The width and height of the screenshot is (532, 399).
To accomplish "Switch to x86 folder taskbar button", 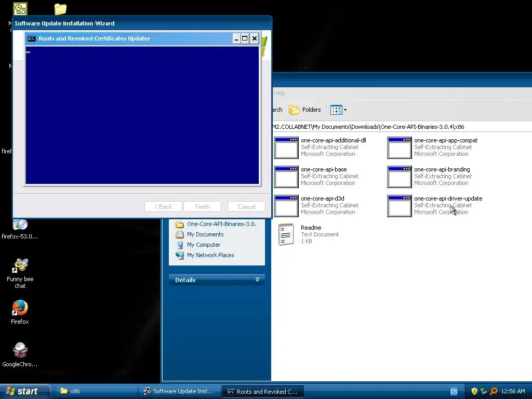I will (97, 391).
